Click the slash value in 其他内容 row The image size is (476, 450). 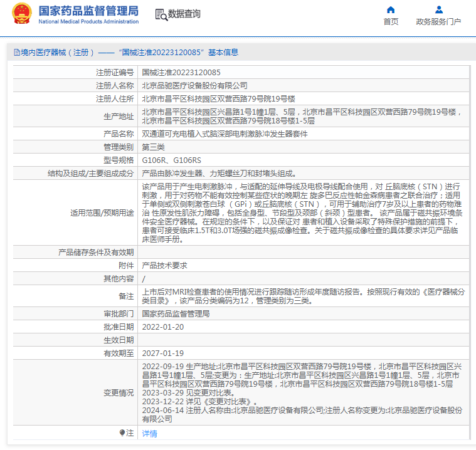tap(144, 278)
